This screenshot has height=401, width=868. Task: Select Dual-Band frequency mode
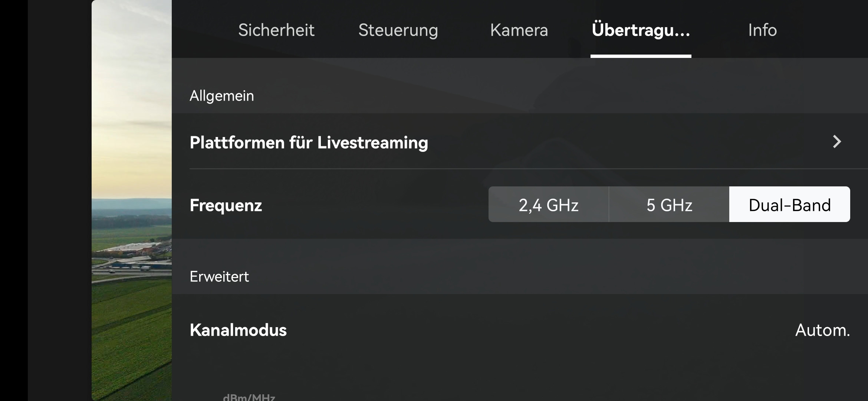click(x=789, y=205)
